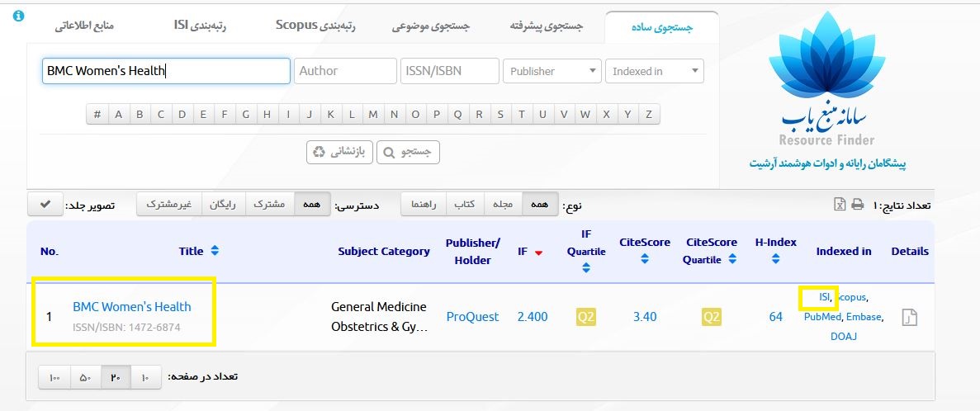The height and width of the screenshot is (411, 980).
Task: Switch to the جستجوی پیشرفته tab
Action: pos(547,27)
